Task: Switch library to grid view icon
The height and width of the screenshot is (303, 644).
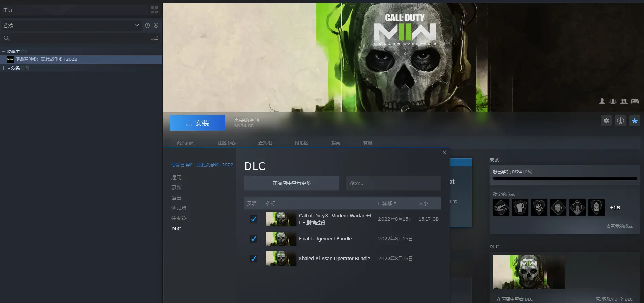Action: click(155, 10)
